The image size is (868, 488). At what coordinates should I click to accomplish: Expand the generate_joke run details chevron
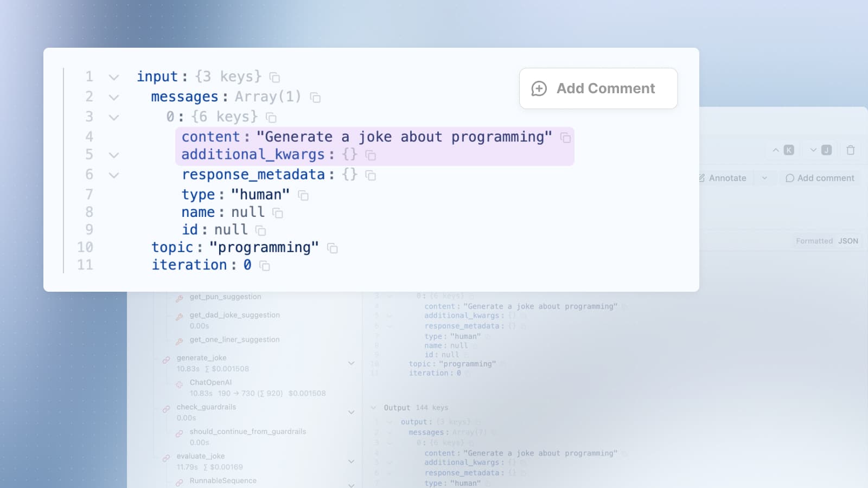[351, 363]
